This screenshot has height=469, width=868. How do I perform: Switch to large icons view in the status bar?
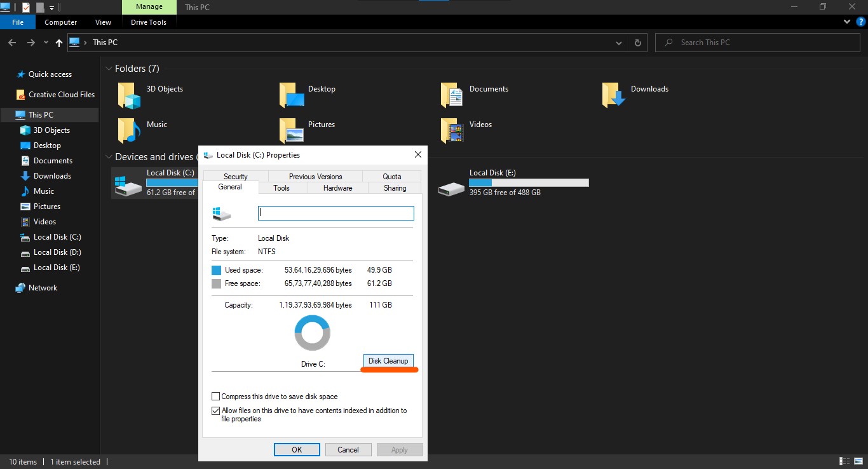click(x=858, y=462)
